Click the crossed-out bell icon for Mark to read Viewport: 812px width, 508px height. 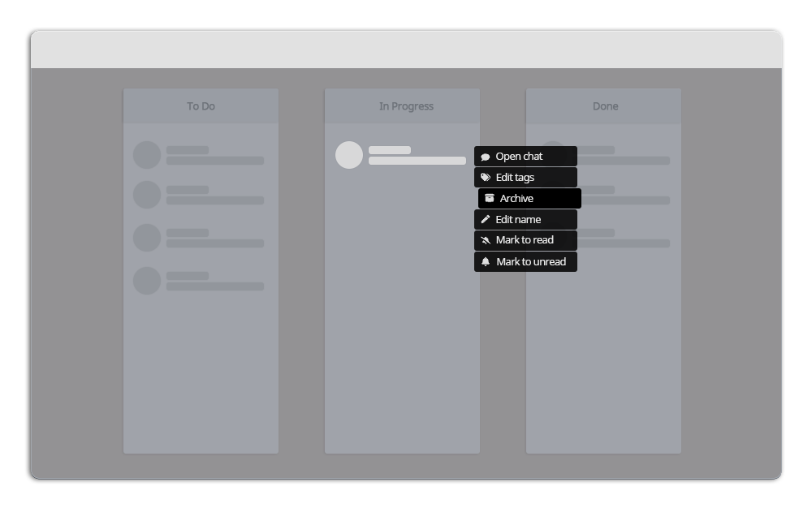486,240
